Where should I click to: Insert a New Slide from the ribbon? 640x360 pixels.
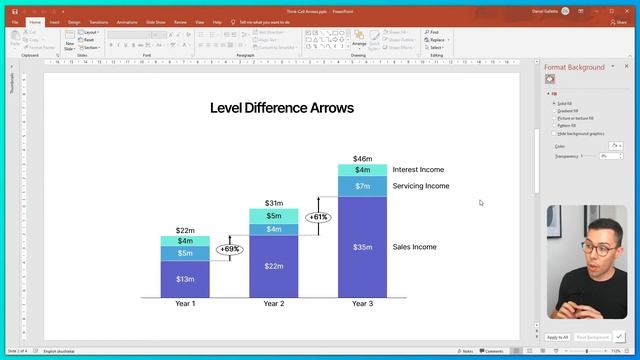point(70,40)
